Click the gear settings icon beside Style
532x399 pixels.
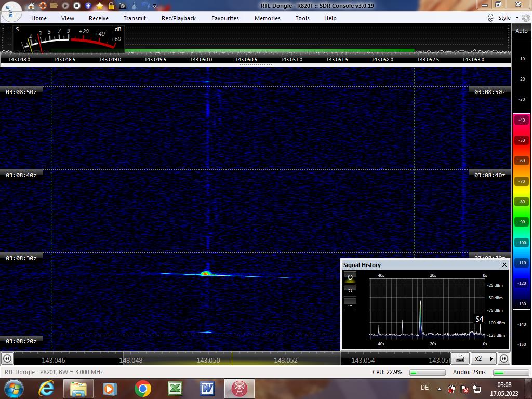pos(526,18)
